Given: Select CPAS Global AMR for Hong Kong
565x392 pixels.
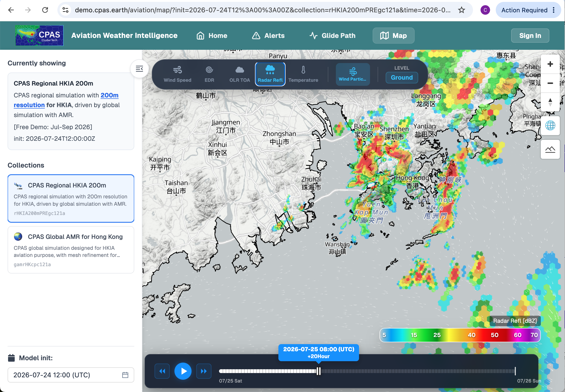Looking at the screenshot, I should pos(71,250).
